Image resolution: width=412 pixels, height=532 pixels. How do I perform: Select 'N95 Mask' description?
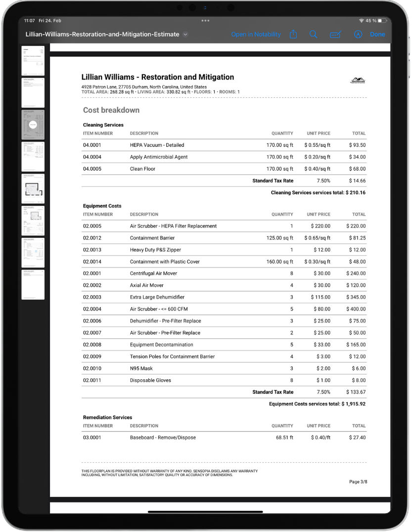141,368
